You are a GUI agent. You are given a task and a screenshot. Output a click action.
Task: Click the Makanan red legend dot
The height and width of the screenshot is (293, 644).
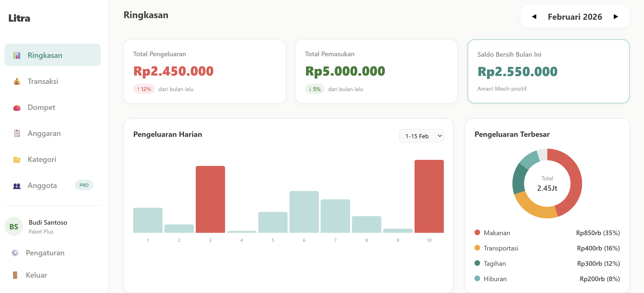pos(477,233)
